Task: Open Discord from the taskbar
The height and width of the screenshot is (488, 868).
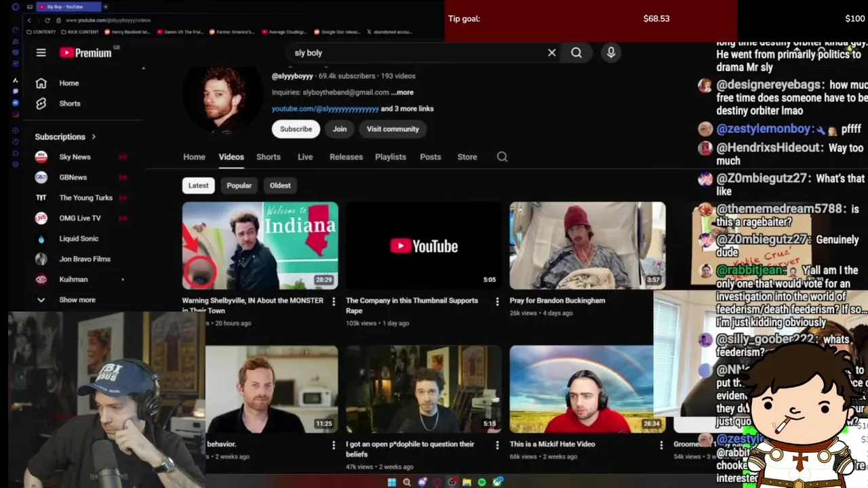Action: 422,483
